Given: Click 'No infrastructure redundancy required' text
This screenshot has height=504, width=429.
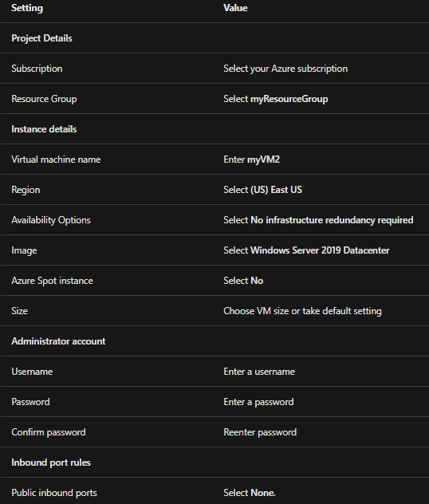Looking at the screenshot, I should [x=332, y=220].
